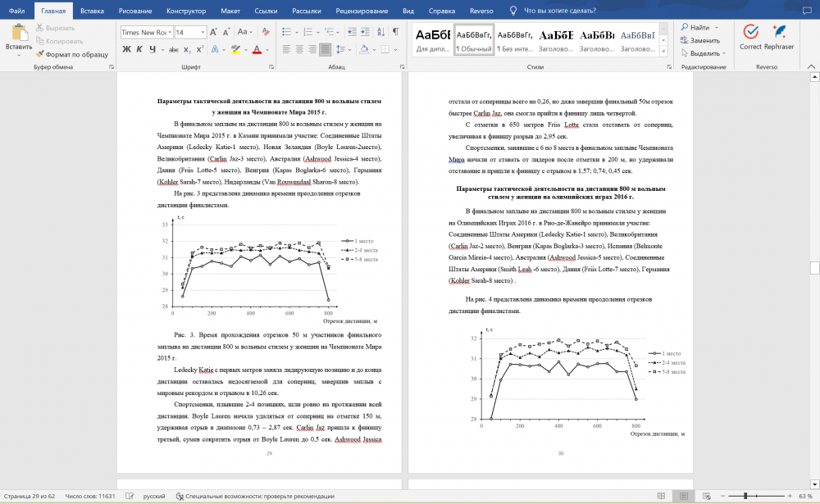Expand the Times New Roman font list
This screenshot has width=820, height=504.
tap(169, 32)
